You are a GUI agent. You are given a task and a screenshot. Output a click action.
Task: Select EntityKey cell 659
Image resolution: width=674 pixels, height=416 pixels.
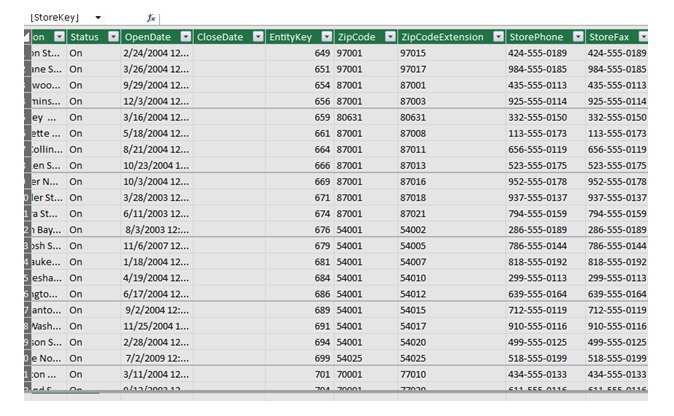tap(300, 117)
